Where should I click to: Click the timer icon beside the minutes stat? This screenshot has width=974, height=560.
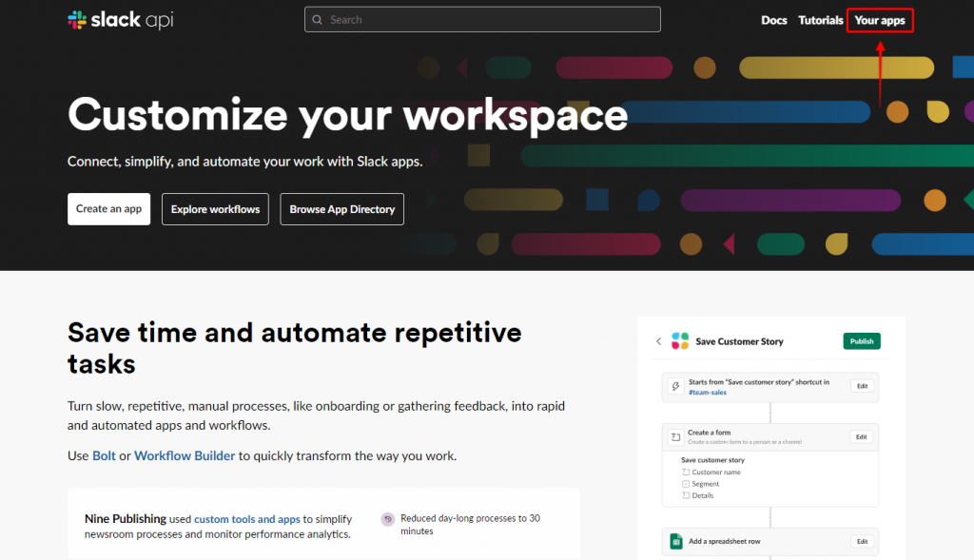(x=387, y=518)
